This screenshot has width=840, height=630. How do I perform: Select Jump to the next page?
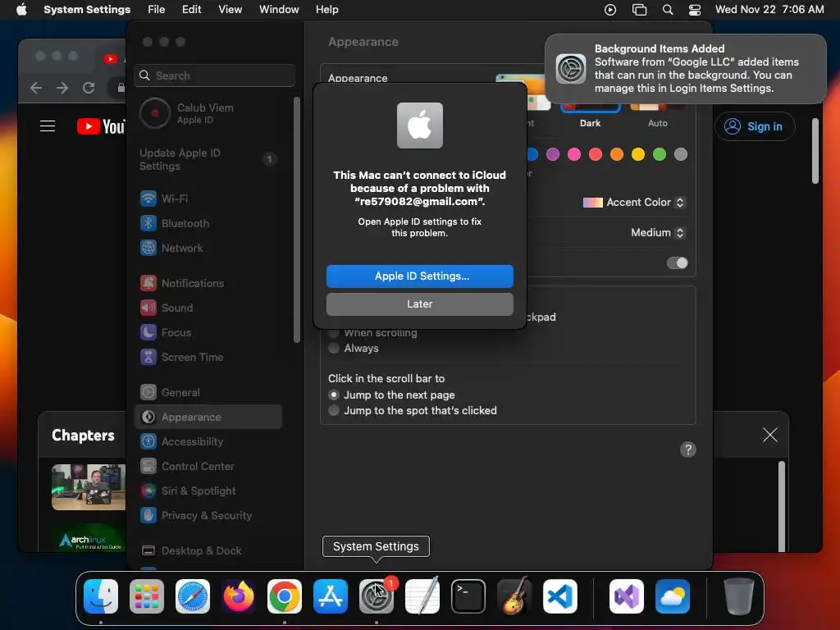click(334, 395)
